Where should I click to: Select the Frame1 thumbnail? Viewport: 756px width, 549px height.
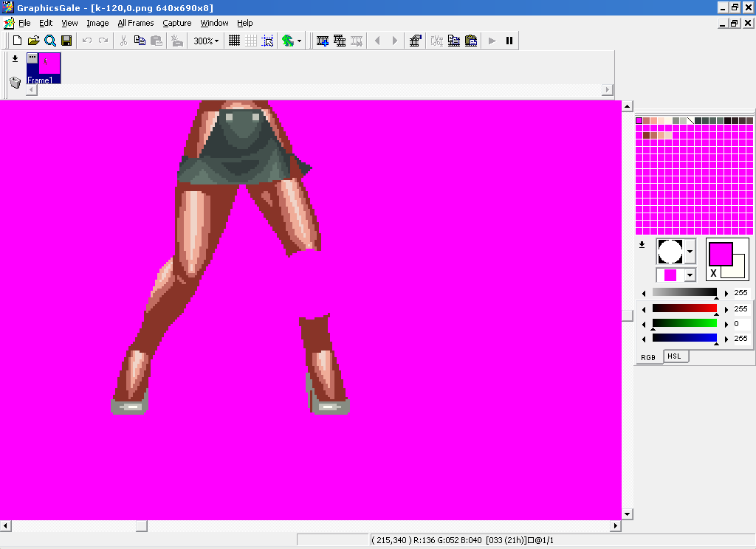pyautogui.click(x=44, y=67)
